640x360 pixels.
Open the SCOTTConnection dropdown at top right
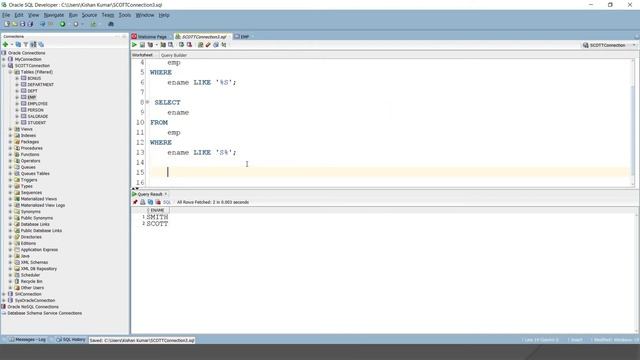pos(634,45)
